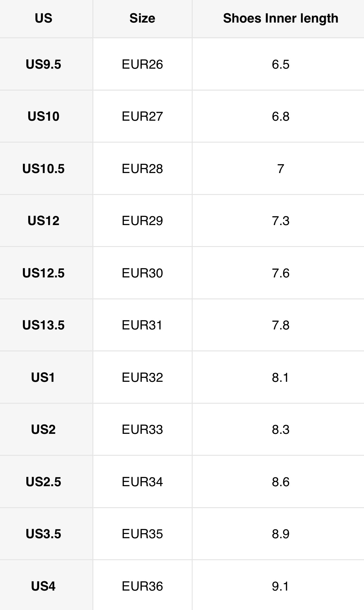Select the US9.5 row label
Image resolution: width=364 pixels, height=610 pixels.
pos(44,64)
